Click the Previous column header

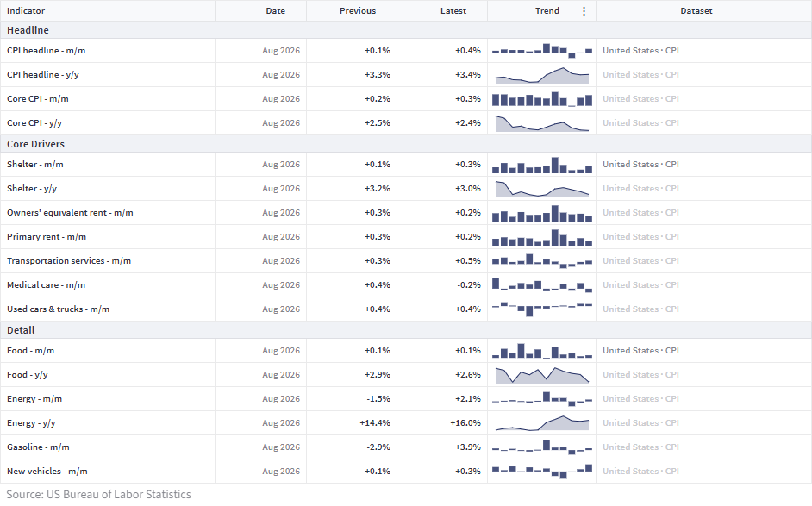(x=358, y=11)
